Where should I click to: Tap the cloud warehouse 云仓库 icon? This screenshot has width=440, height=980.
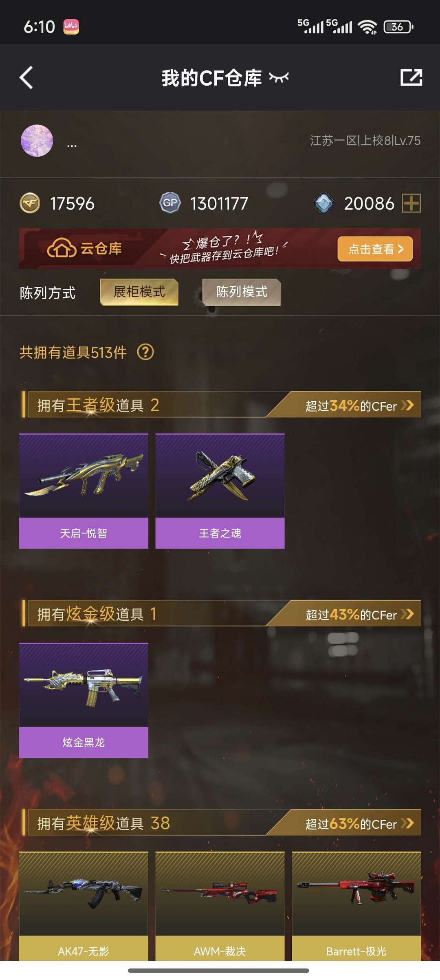[x=62, y=248]
